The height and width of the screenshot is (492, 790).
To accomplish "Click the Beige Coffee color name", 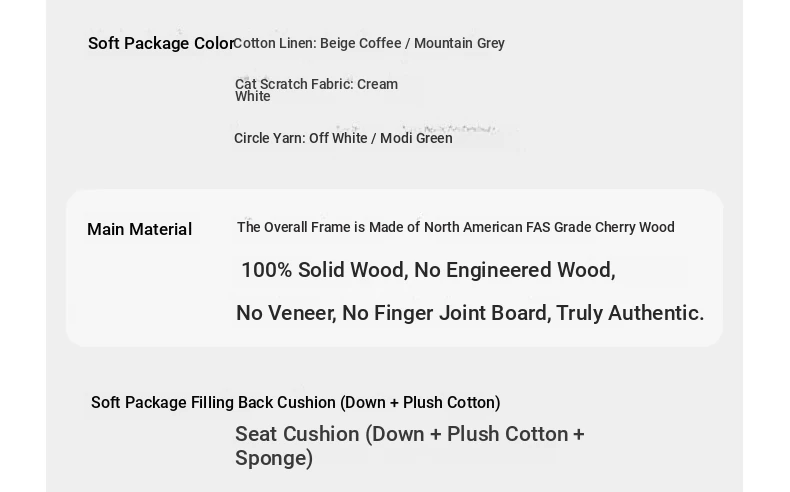I will coord(361,43).
